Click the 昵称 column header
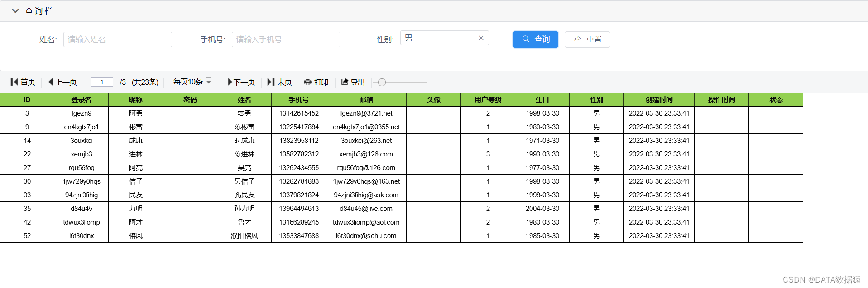Viewport: 868px width, 288px height. pyautogui.click(x=136, y=100)
